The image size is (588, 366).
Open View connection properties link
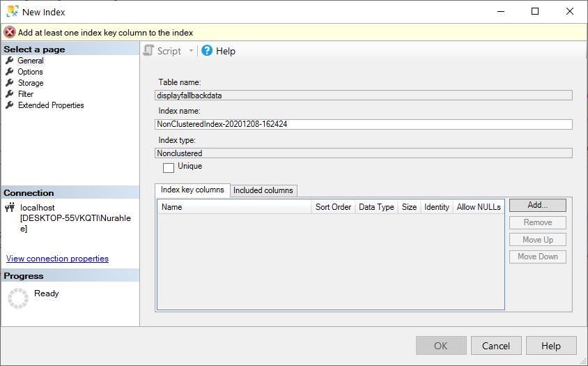click(x=57, y=259)
